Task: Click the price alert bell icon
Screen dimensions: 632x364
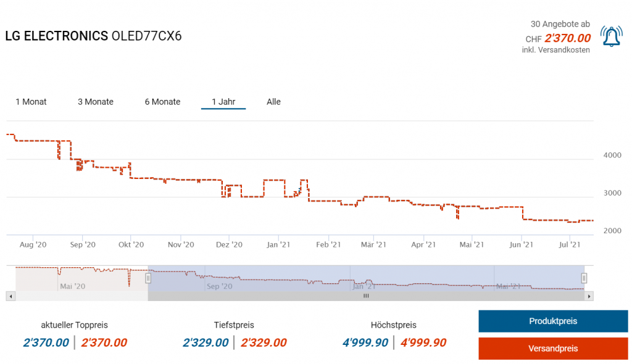Action: (611, 37)
